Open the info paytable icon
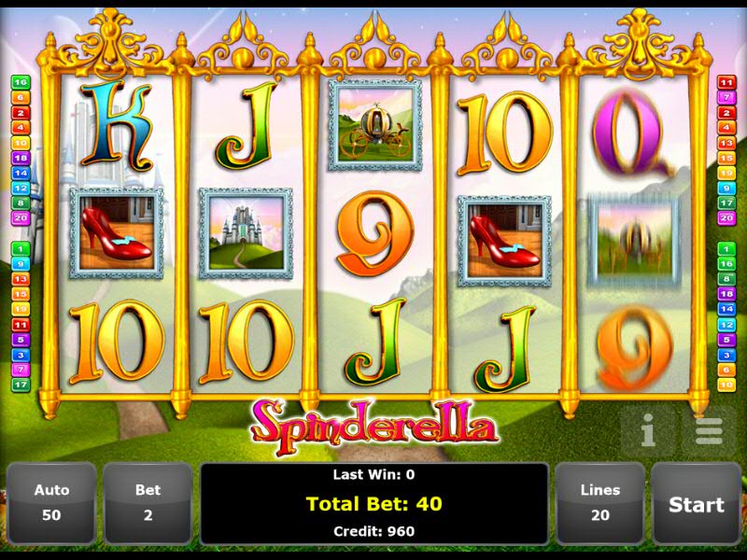 648,431
